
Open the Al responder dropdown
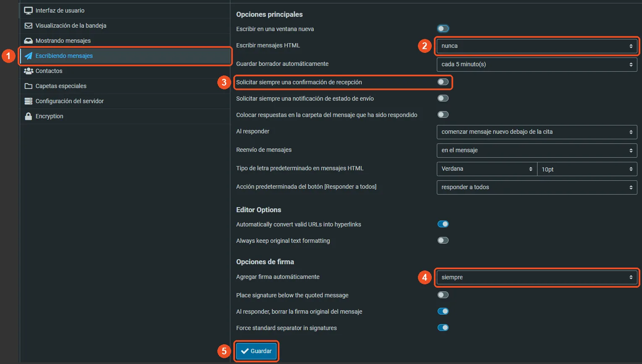pos(537,132)
